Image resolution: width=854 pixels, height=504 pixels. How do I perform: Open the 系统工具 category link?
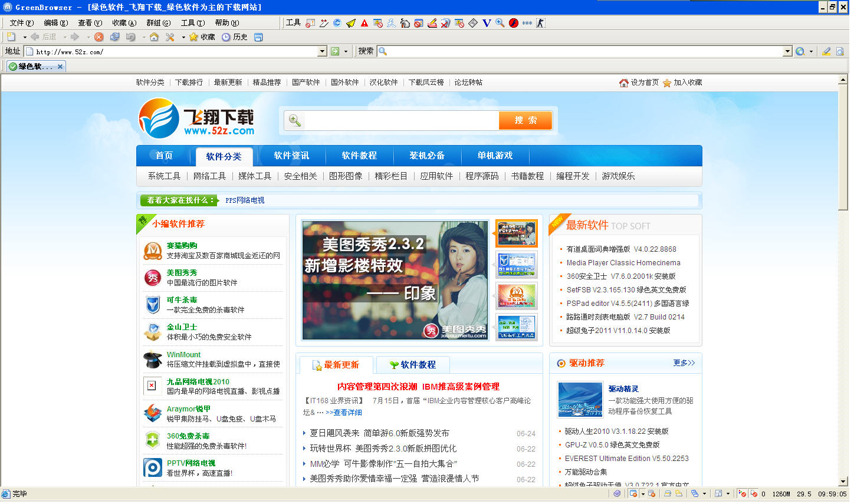point(164,176)
